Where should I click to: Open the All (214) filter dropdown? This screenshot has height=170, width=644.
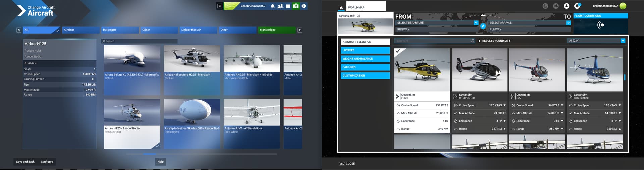pos(623,41)
